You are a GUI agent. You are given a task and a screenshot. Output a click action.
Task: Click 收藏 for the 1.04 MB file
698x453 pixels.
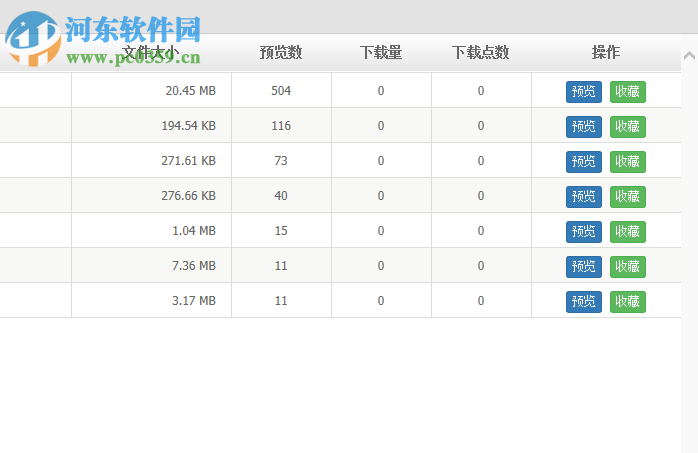[x=628, y=232]
